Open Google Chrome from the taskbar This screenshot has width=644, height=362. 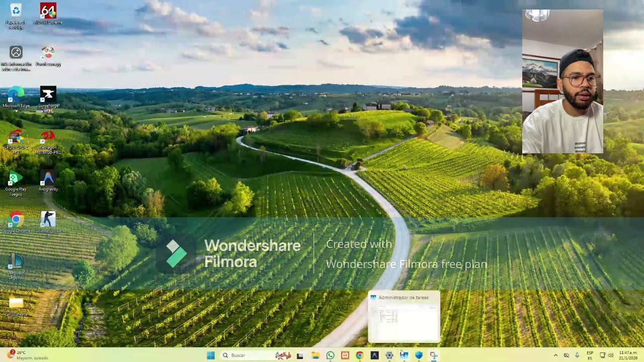point(359,355)
